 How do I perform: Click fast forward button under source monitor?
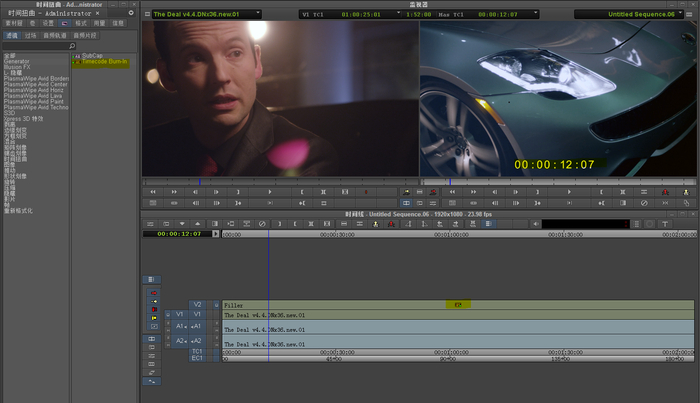[x=176, y=191]
